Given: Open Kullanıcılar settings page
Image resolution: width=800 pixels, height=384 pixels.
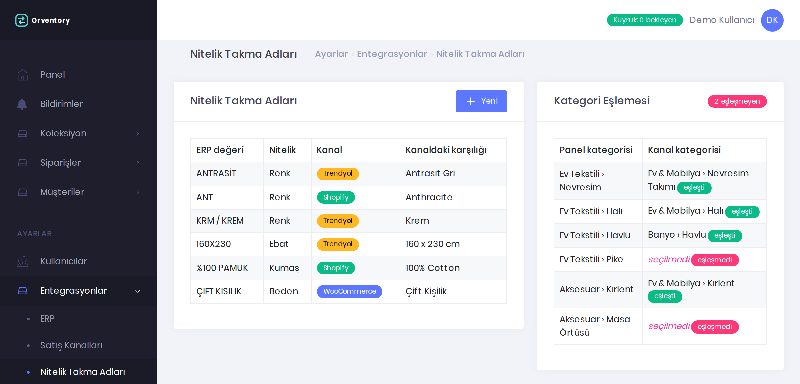Looking at the screenshot, I should tap(64, 262).
